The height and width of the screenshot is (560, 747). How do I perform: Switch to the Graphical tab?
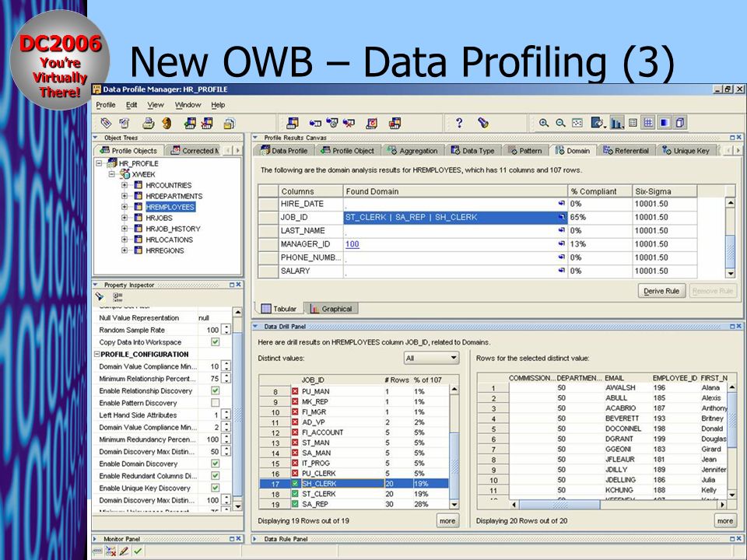tap(331, 309)
